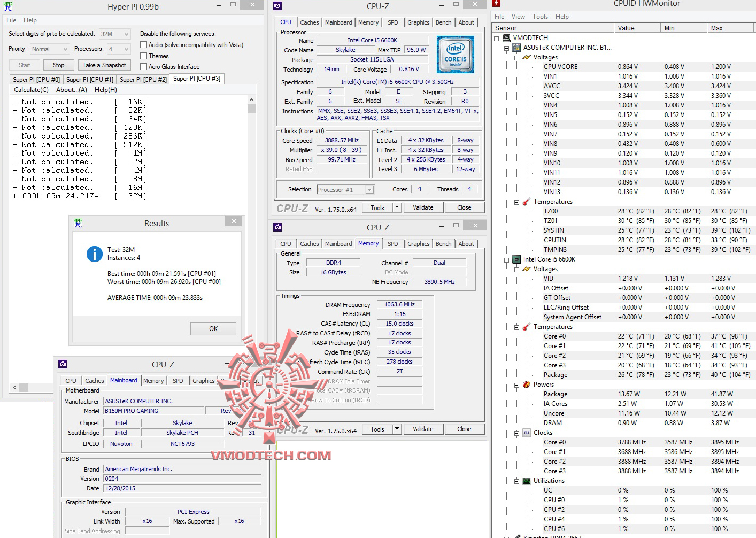Click the HWMonitor lightning title bar icon
The width and height of the screenshot is (756, 538).
[496, 3]
